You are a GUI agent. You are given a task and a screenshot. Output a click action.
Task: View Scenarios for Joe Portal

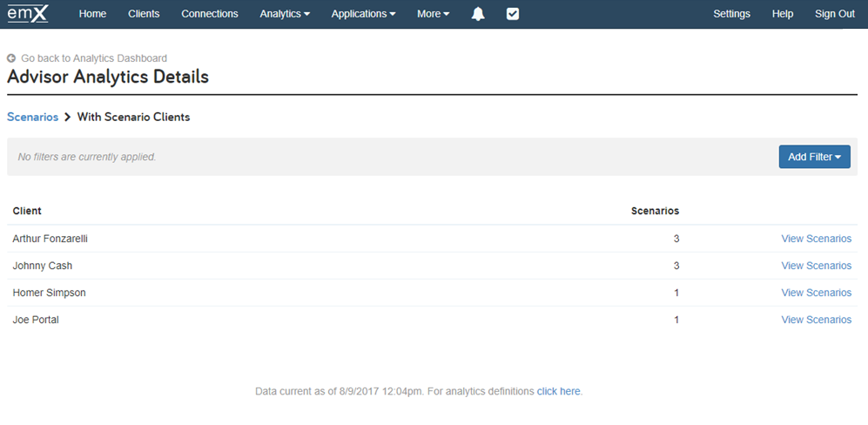coord(816,320)
